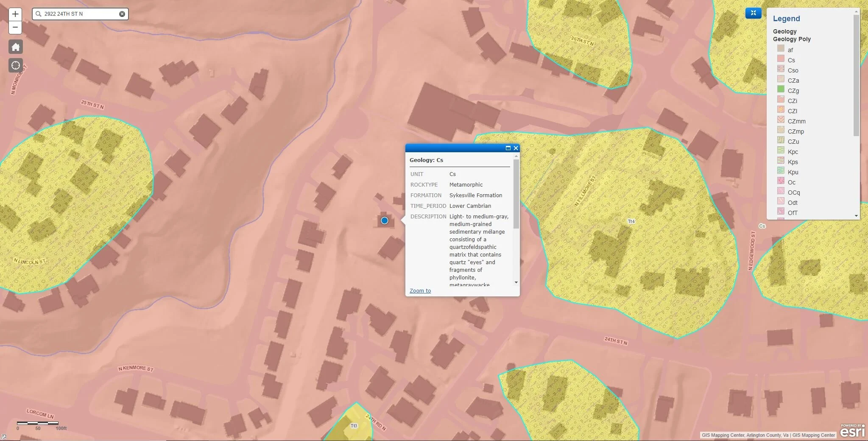Click the CZg green swatch in legend
868x441 pixels.
[781, 89]
